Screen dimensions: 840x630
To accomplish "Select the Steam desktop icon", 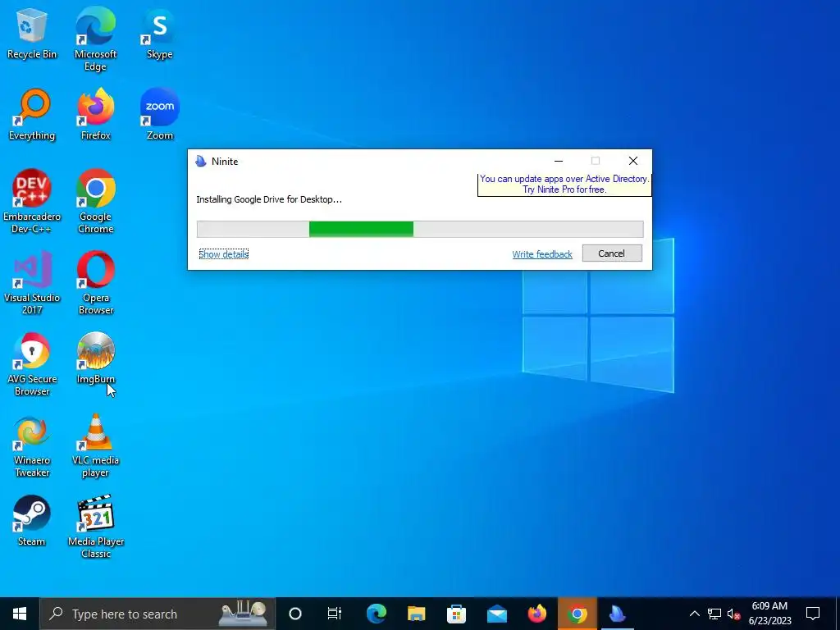I will (32, 521).
